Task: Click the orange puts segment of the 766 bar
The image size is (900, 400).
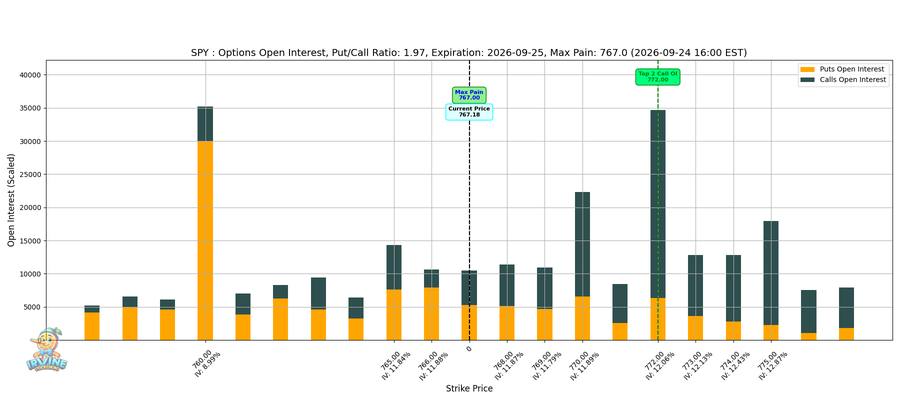Action: click(432, 313)
